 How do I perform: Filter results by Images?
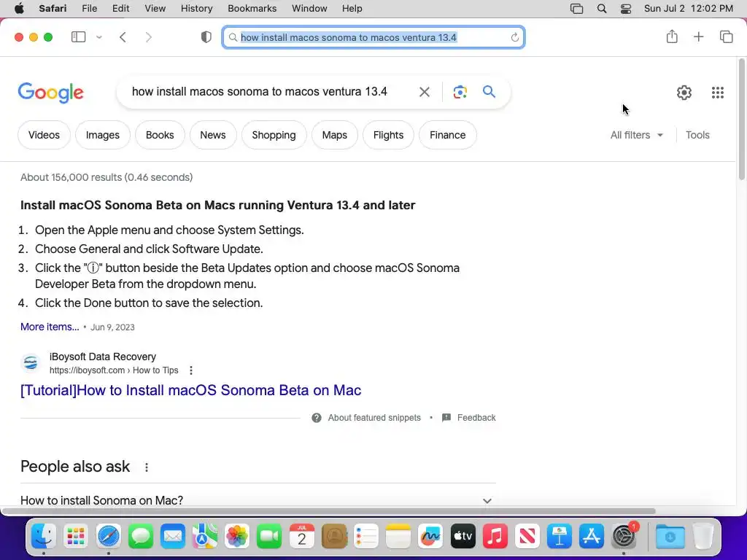click(102, 135)
